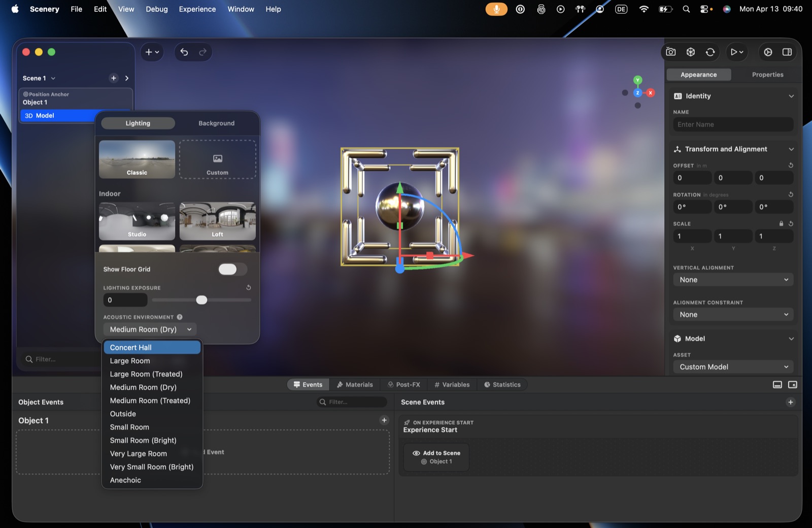Click the Y axis on orientation gizmo
The height and width of the screenshot is (528, 812).
pyautogui.click(x=638, y=80)
